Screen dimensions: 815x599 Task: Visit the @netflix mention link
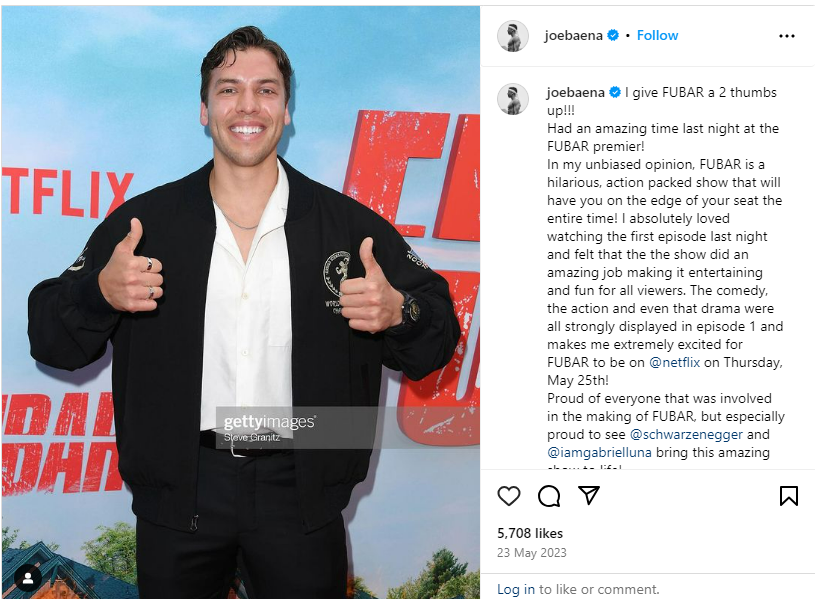pos(675,362)
